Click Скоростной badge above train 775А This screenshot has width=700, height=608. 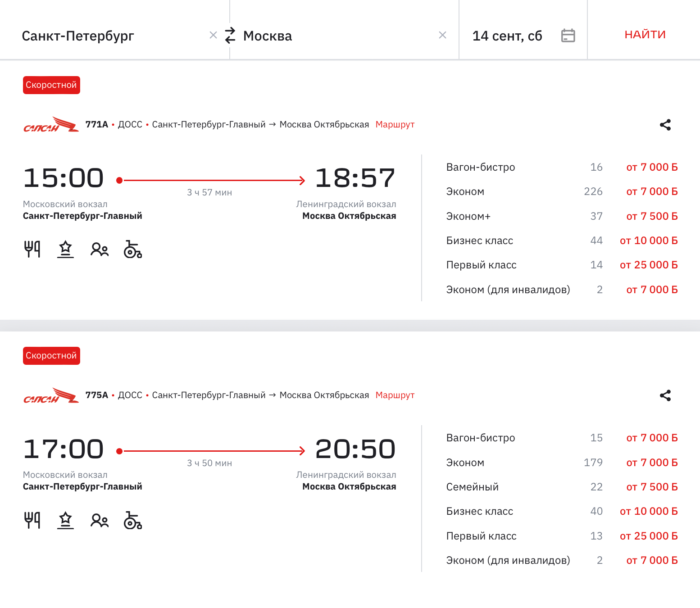[x=51, y=356]
